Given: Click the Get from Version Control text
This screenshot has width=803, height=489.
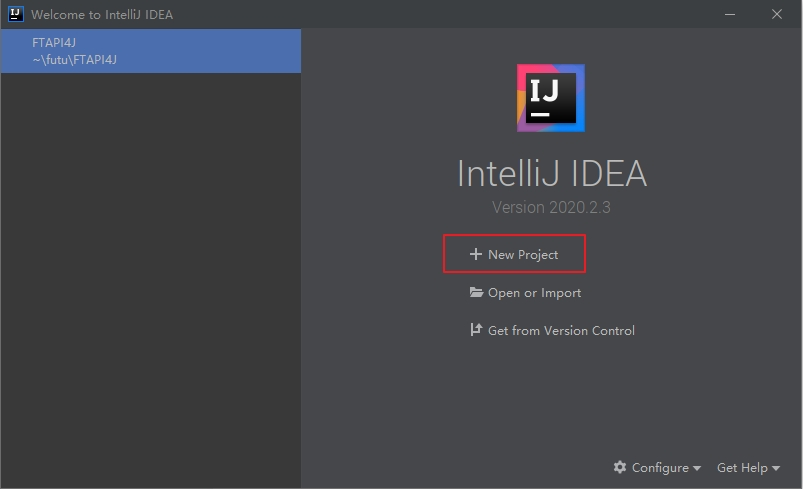Looking at the screenshot, I should 561,330.
